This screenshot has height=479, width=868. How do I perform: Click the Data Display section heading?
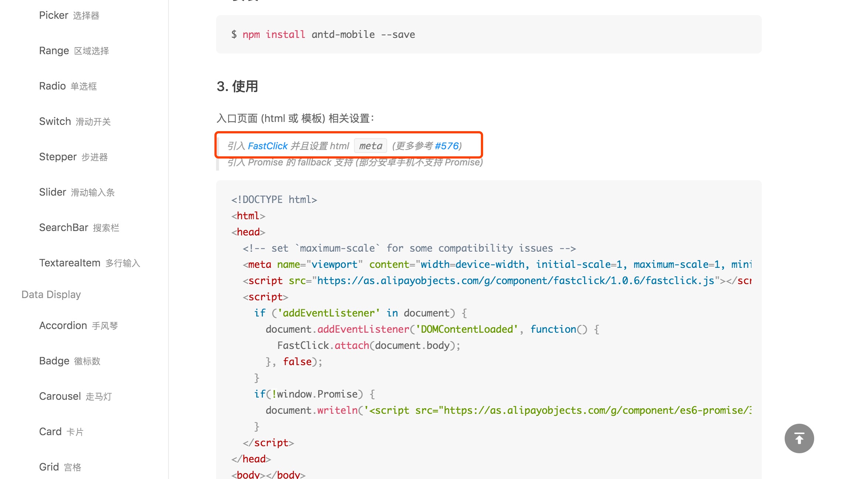[51, 294]
